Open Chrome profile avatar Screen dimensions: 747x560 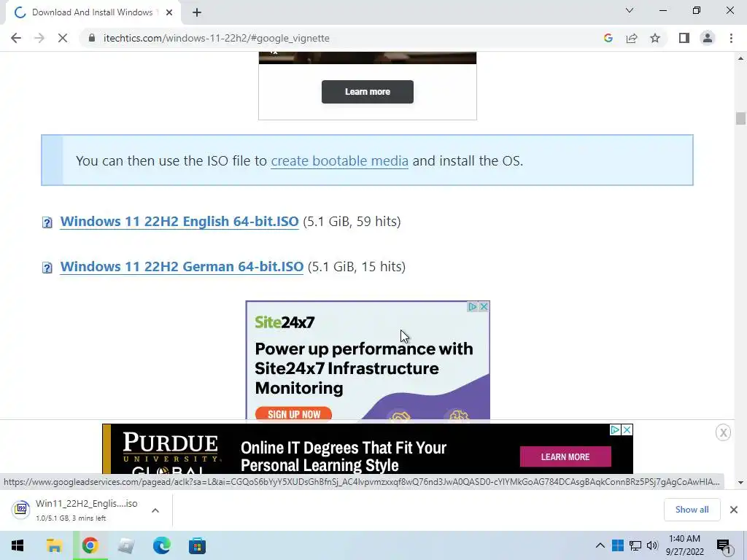click(x=708, y=38)
